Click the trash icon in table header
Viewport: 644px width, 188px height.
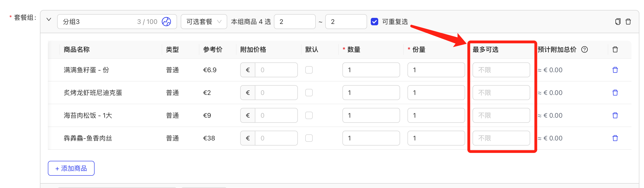click(x=615, y=49)
